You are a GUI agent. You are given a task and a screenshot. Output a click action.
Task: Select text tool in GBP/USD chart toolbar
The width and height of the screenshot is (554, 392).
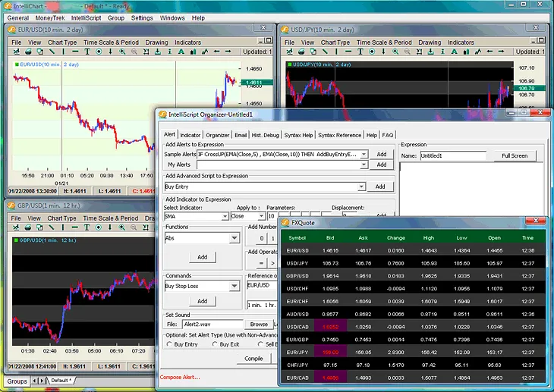coord(87,228)
